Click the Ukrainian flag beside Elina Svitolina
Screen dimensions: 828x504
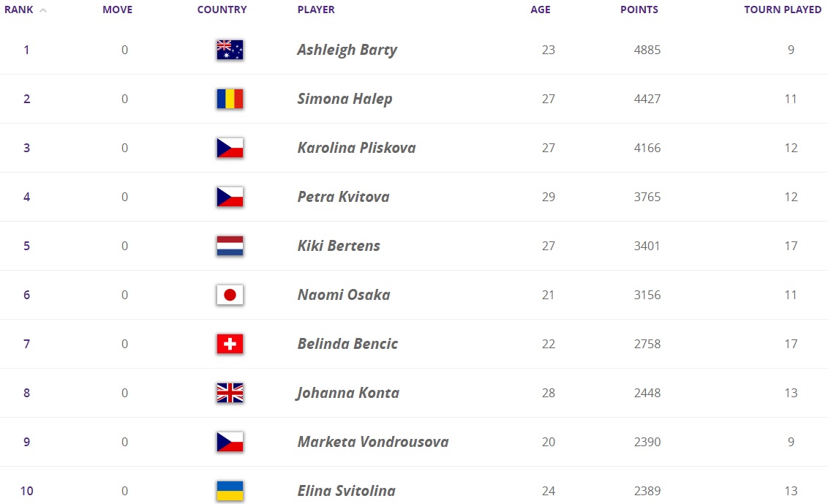[x=230, y=491]
